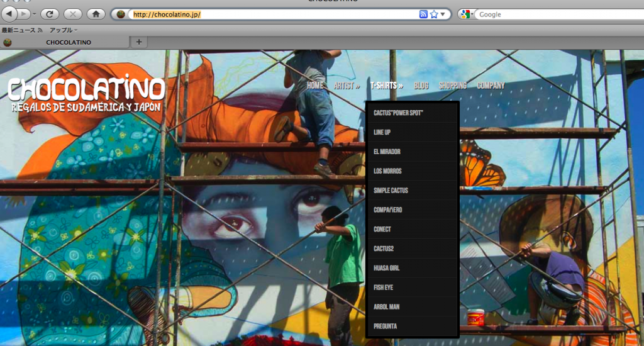This screenshot has width=644, height=346.
Task: Select COMPAñERO menu entry
Action: 413,209
